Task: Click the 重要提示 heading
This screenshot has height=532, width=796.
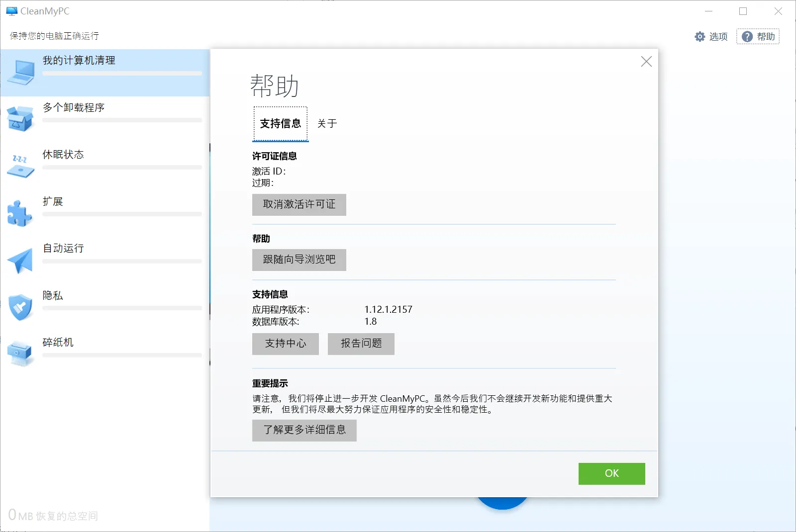Action: pyautogui.click(x=270, y=383)
